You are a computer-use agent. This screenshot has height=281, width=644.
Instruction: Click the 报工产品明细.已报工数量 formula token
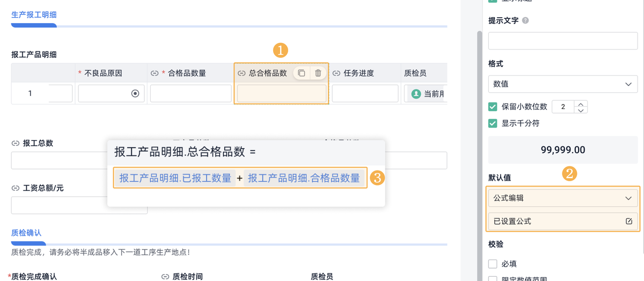click(x=175, y=178)
